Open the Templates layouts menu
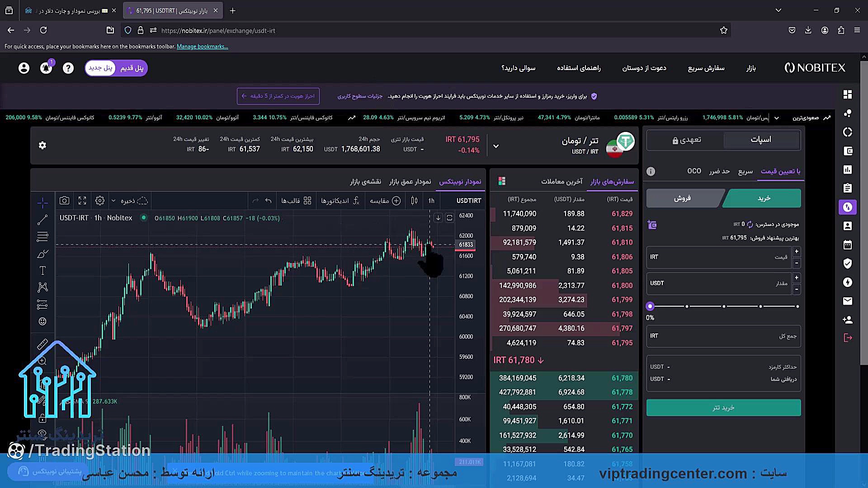 [x=296, y=201]
